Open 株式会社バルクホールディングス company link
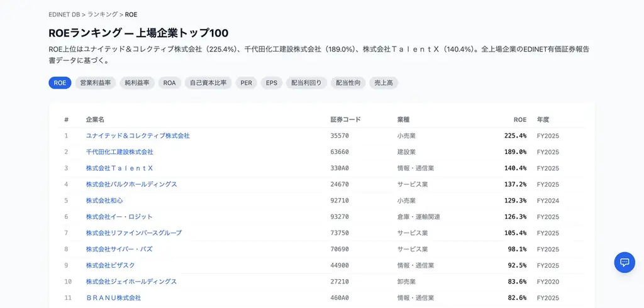 point(131,184)
